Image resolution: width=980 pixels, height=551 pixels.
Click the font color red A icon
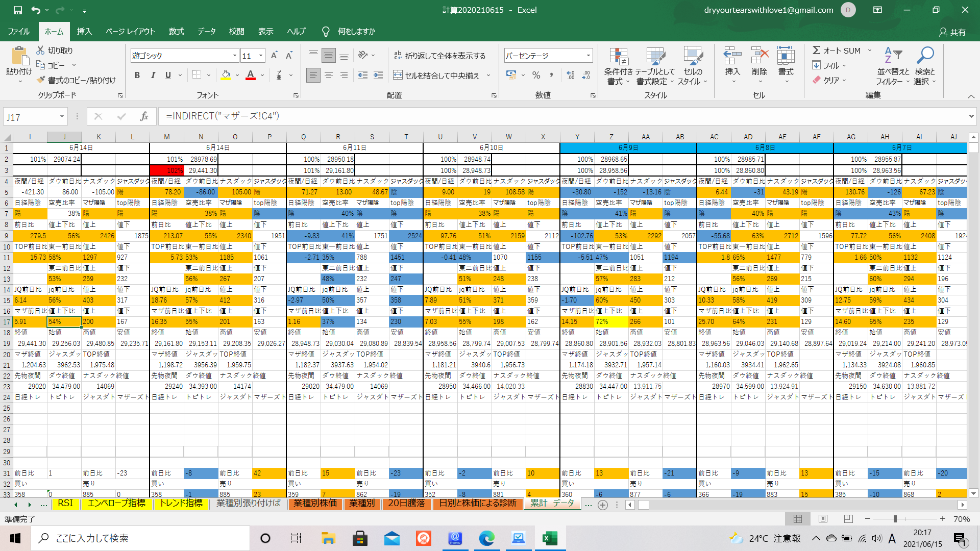(x=251, y=76)
